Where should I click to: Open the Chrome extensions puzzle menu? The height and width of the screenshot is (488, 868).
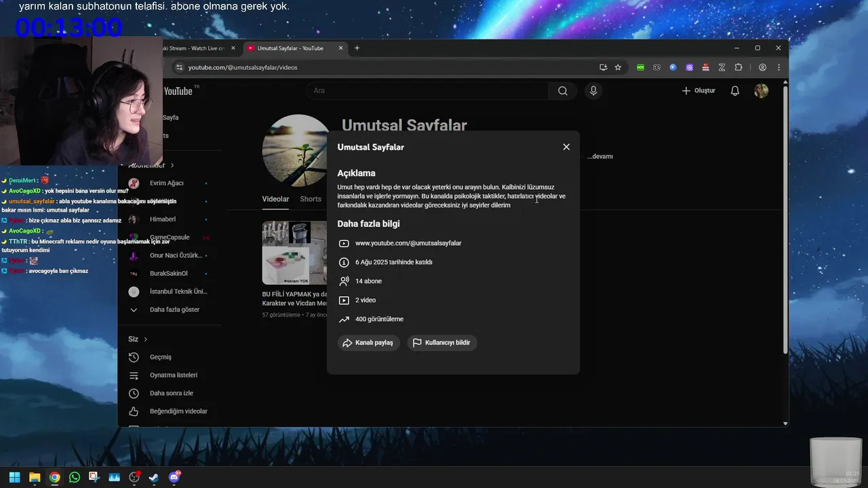pos(738,68)
